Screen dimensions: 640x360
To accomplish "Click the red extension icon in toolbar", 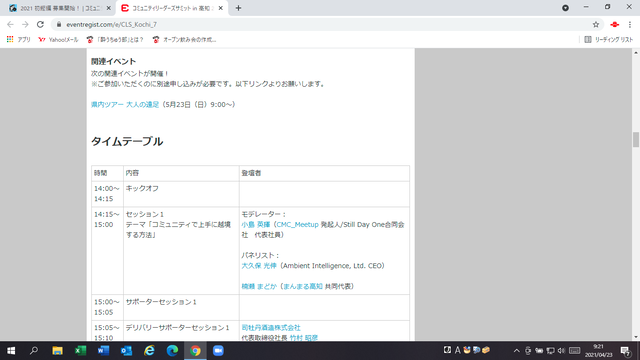I will pyautogui.click(x=614, y=24).
